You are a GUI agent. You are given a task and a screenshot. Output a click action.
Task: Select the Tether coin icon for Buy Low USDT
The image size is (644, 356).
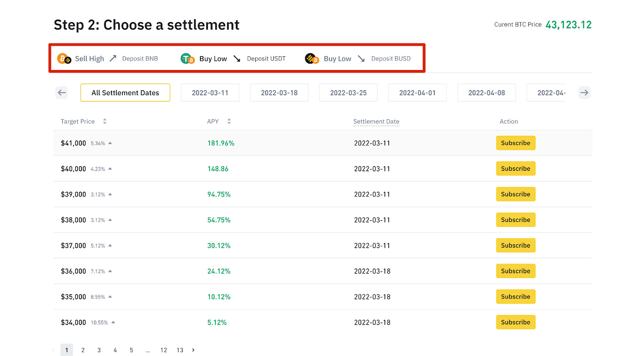(187, 58)
